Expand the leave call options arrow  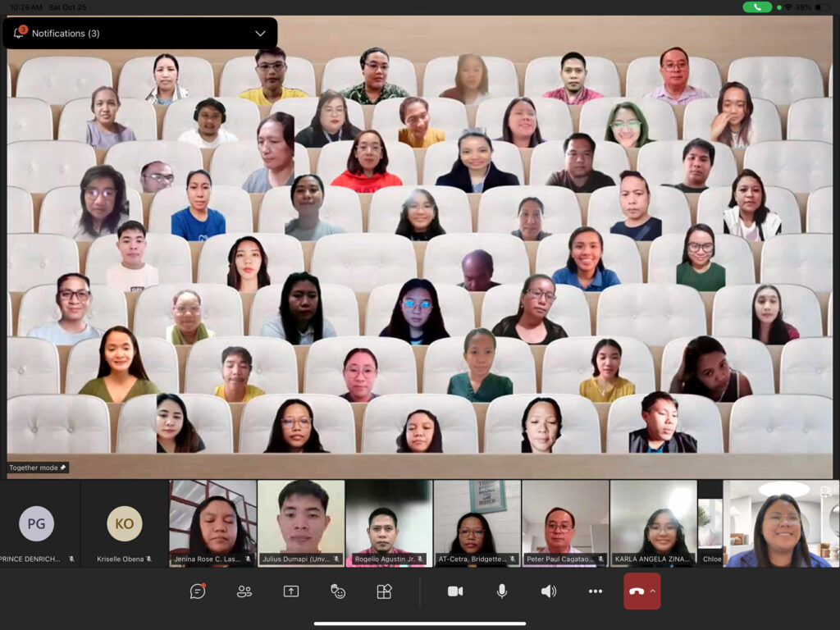tap(653, 591)
